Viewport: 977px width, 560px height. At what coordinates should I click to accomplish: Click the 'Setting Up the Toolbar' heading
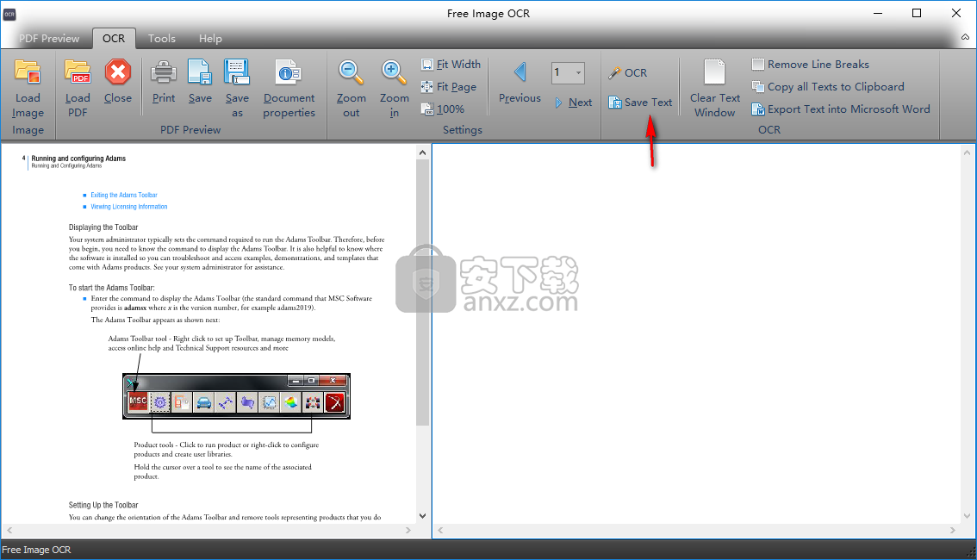(103, 505)
